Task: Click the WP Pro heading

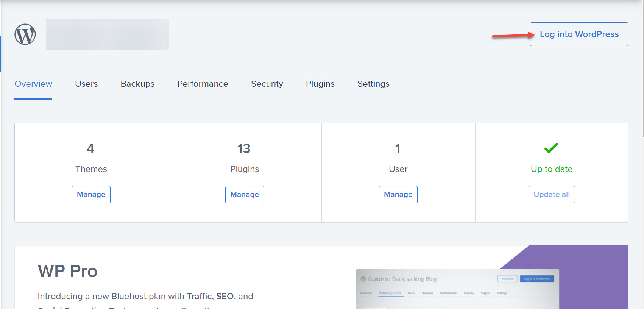Action: (67, 271)
